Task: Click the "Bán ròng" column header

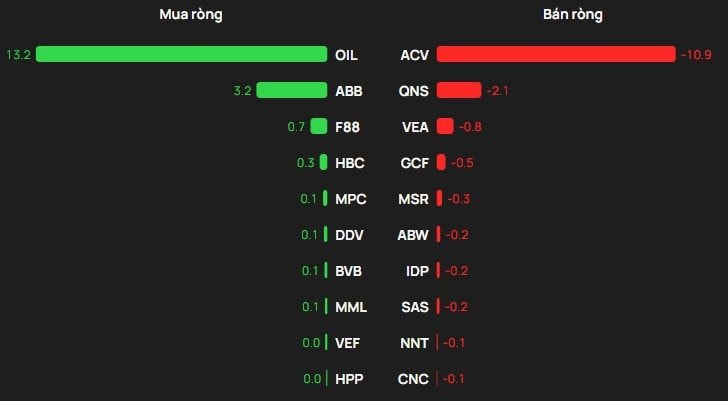Action: pos(572,15)
